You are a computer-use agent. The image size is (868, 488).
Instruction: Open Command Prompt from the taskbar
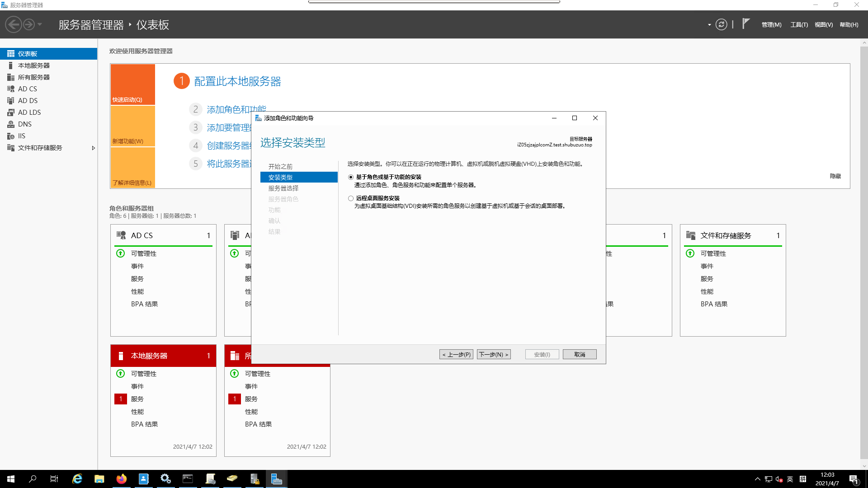tap(188, 479)
